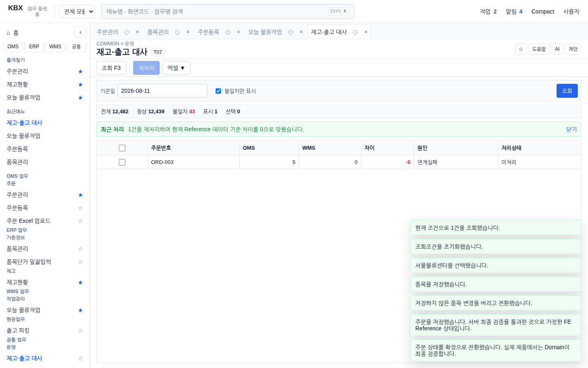Pin the 주문관리 tab using its diamond icon
588x368 pixels.
127,32
